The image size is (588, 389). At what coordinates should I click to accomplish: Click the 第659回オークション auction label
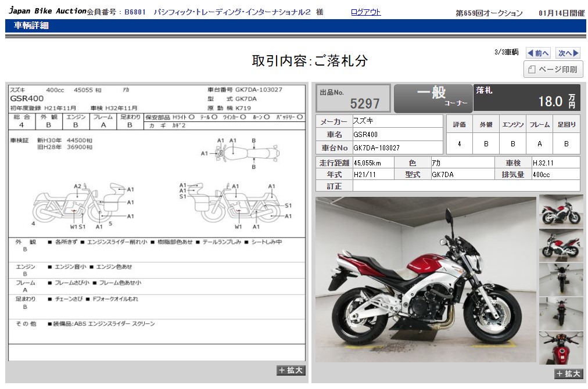tap(489, 13)
